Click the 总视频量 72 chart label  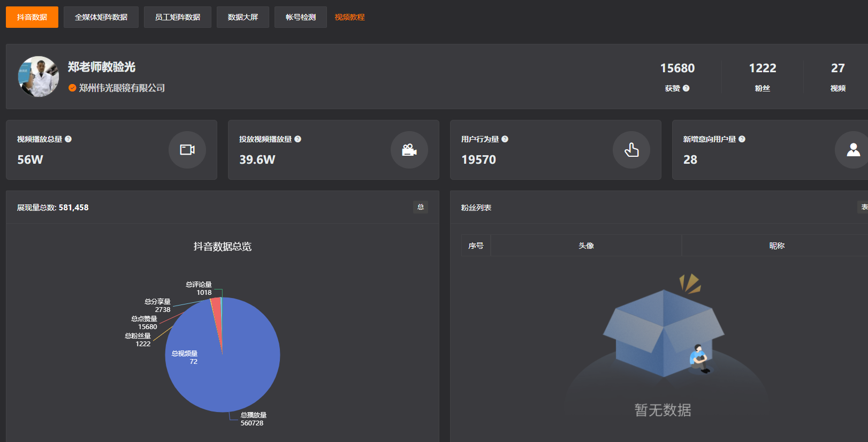(185, 357)
